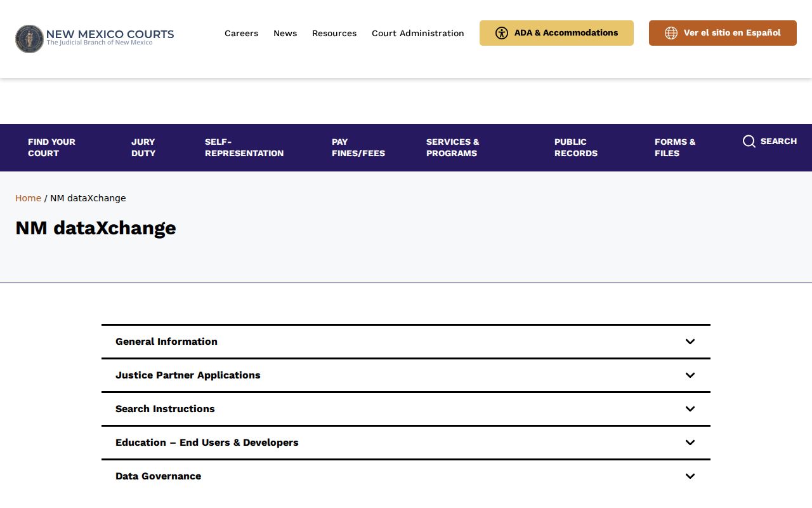Visit the Court Administration link
This screenshot has width=812, height=508.
418,33
